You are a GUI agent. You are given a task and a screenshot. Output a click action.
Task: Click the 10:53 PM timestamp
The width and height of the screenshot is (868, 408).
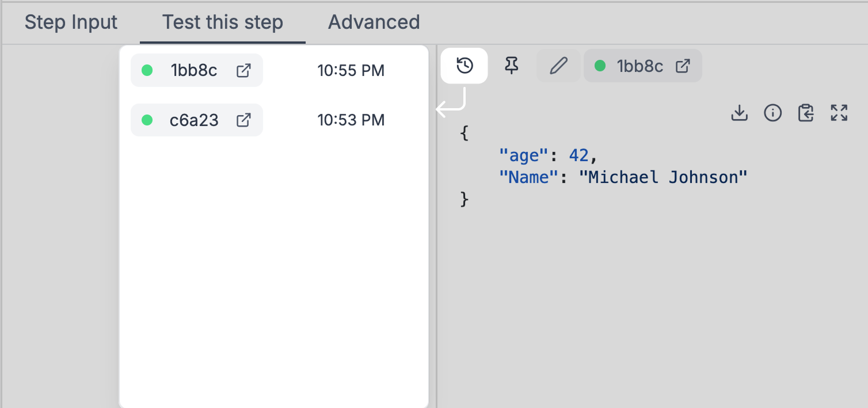(351, 120)
